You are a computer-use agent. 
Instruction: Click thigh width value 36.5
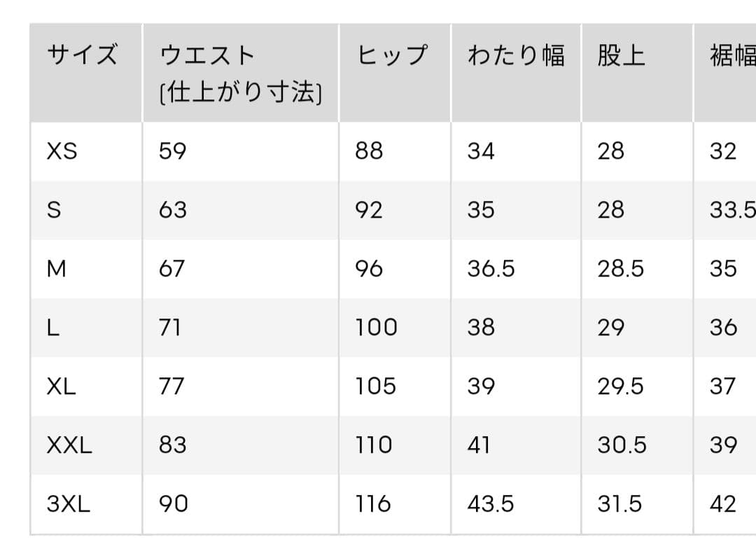(x=491, y=269)
